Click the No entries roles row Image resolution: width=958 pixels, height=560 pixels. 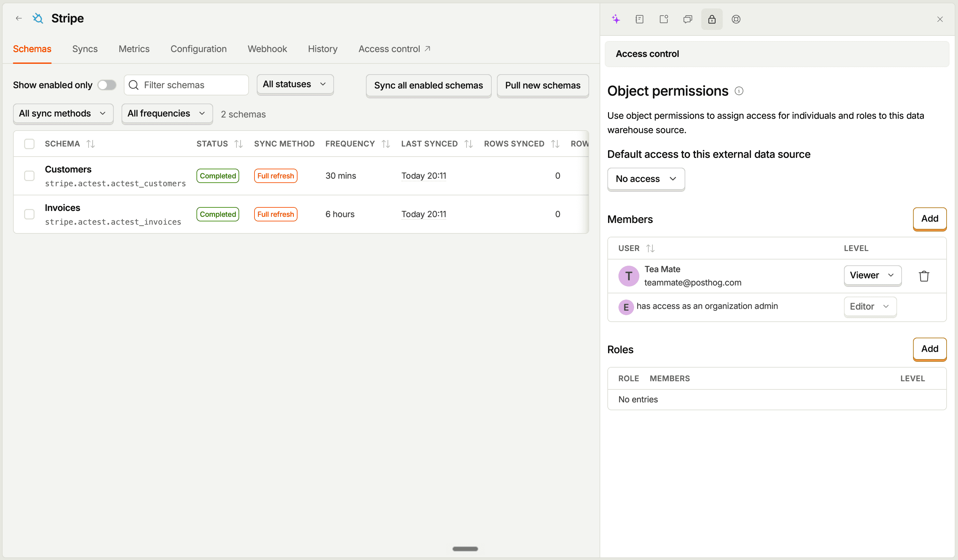pyautogui.click(x=777, y=400)
